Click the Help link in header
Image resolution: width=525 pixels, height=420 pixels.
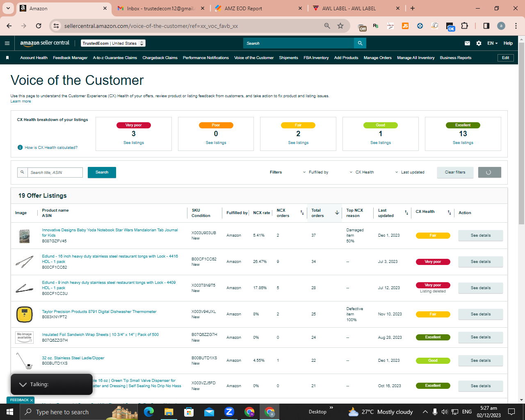(508, 43)
